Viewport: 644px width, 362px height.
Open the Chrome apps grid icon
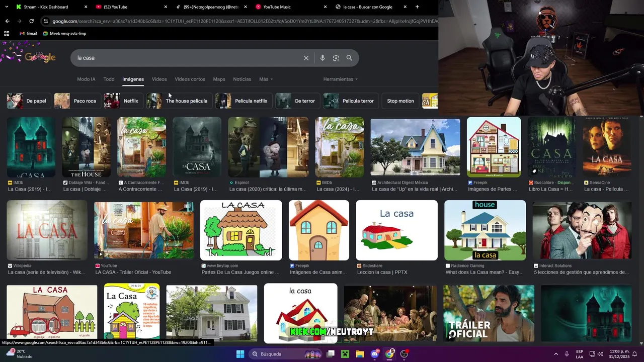7,33
